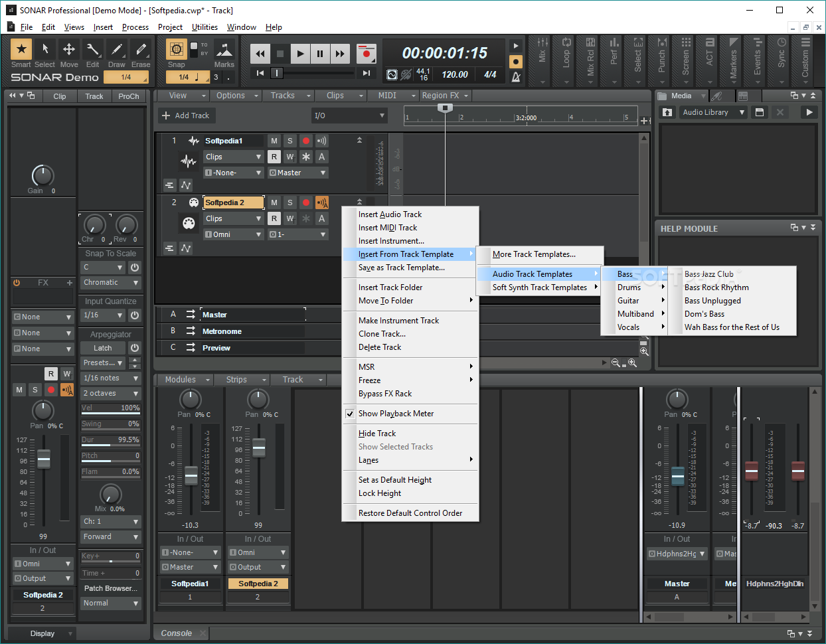
Task: Open the Omni input dropdown on track 2
Action: [x=234, y=234]
